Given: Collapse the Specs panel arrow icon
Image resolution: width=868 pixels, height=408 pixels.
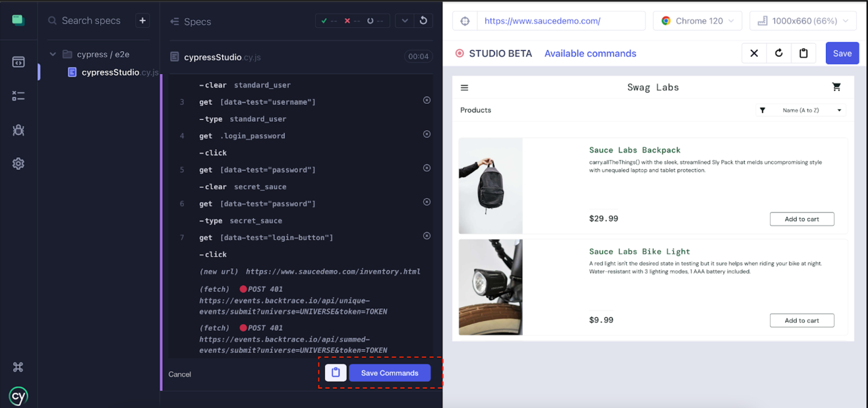Looking at the screenshot, I should 174,21.
